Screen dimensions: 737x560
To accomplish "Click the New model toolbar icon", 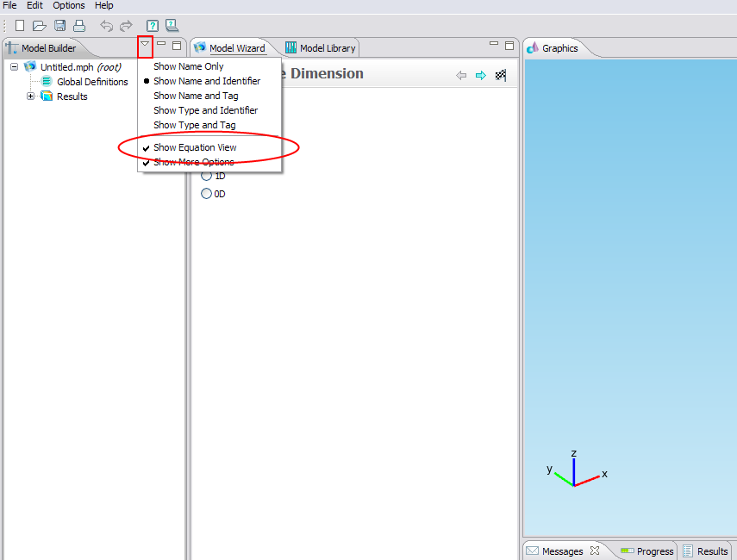I will 20,26.
